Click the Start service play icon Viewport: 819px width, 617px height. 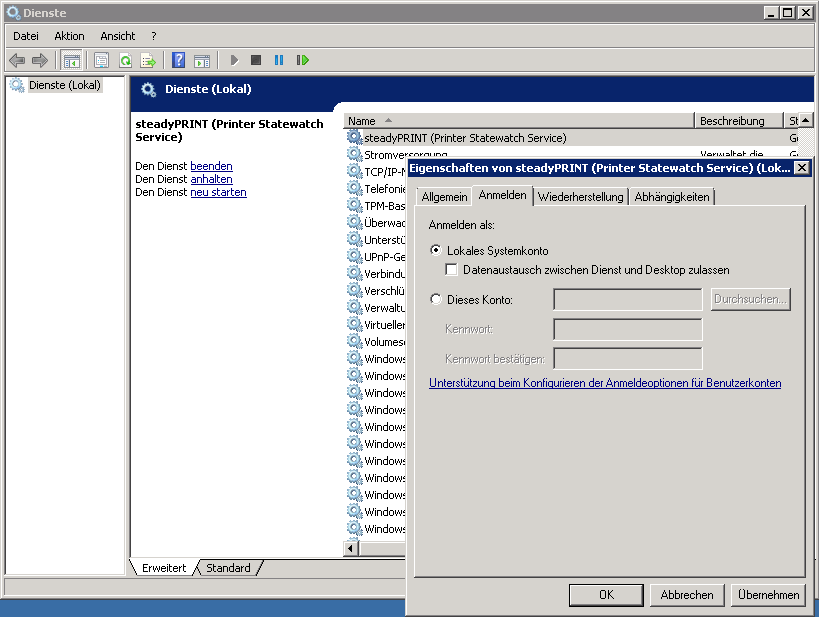[x=235, y=61]
